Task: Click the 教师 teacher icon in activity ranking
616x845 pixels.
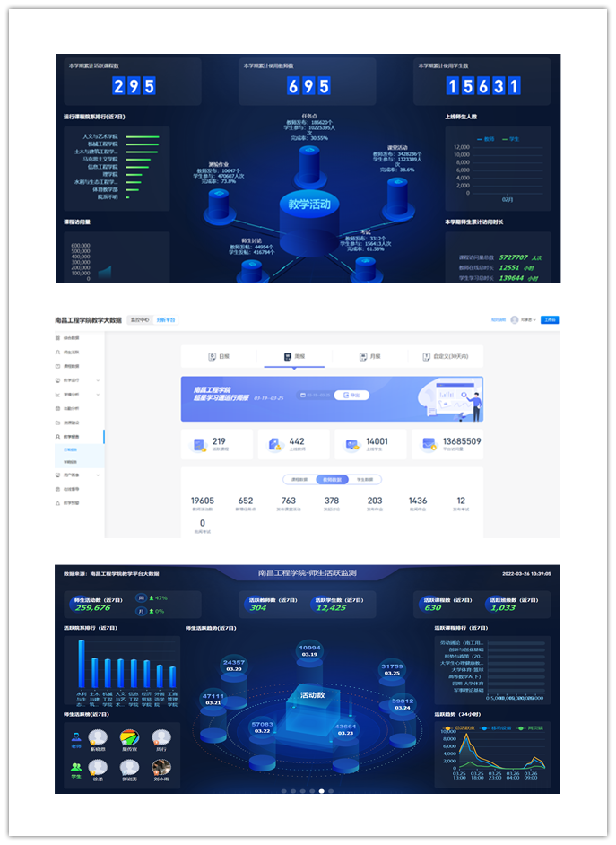Action: pos(76,738)
